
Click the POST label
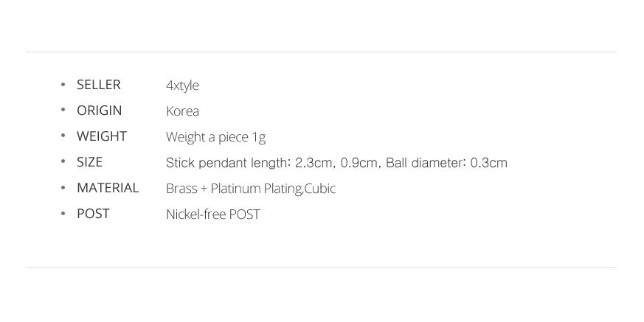pyautogui.click(x=93, y=214)
